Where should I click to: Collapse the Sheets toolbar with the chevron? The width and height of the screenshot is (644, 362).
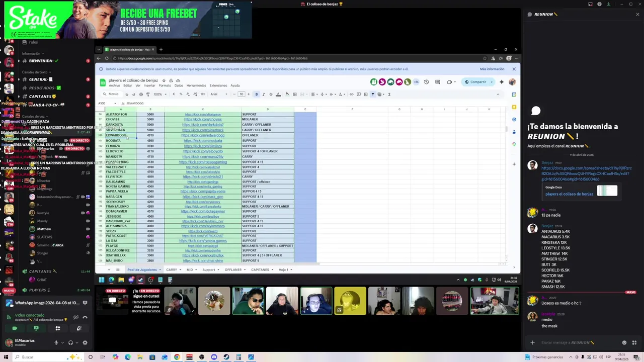pos(498,94)
